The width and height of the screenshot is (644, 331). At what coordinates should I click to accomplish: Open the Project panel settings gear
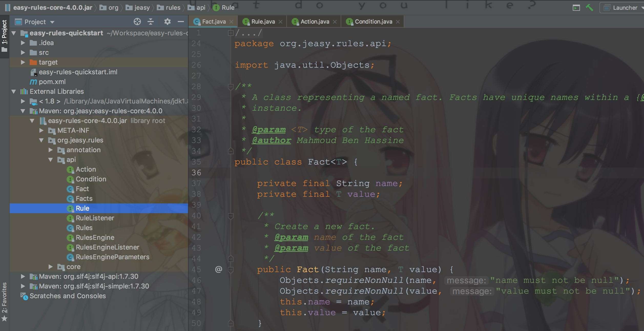167,22
